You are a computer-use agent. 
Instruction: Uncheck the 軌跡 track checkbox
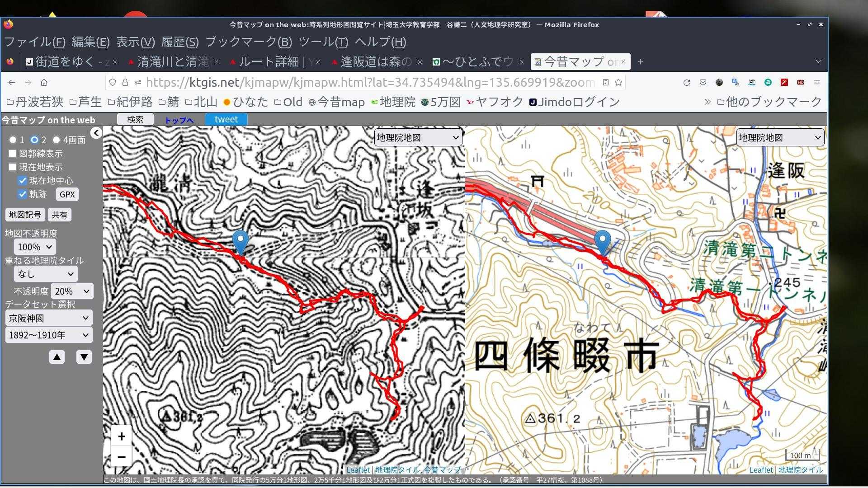[22, 194]
